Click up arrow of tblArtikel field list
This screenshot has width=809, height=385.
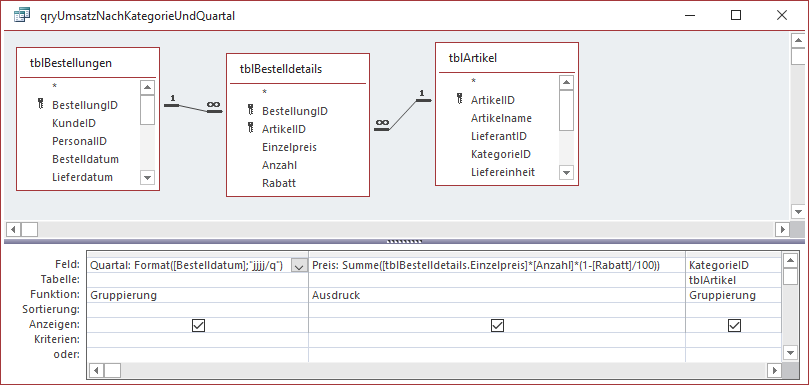coord(567,83)
